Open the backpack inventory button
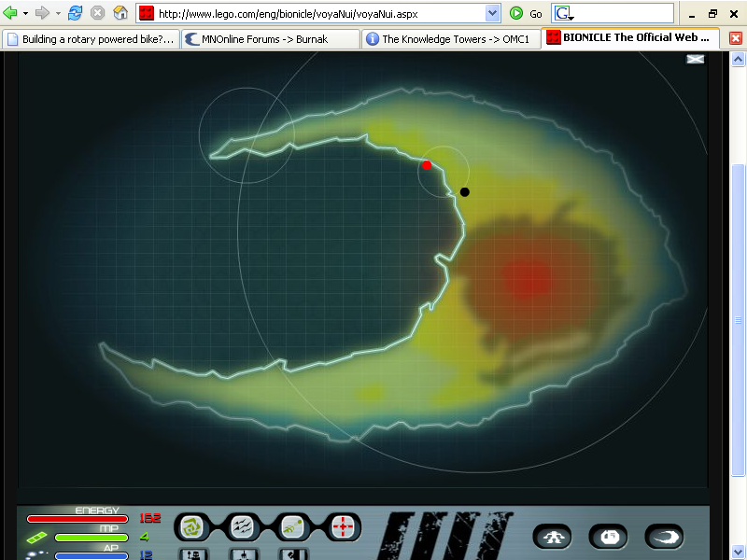The image size is (747, 560). tap(609, 538)
